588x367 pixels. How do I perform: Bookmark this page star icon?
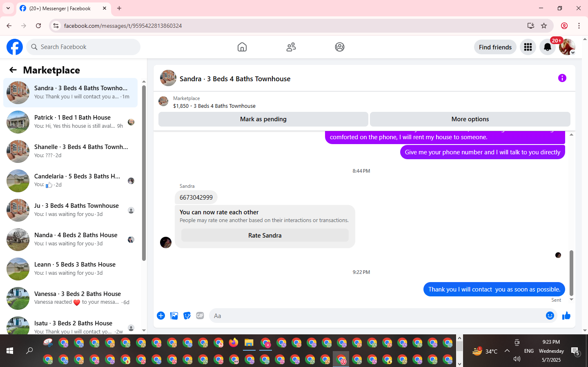click(544, 26)
